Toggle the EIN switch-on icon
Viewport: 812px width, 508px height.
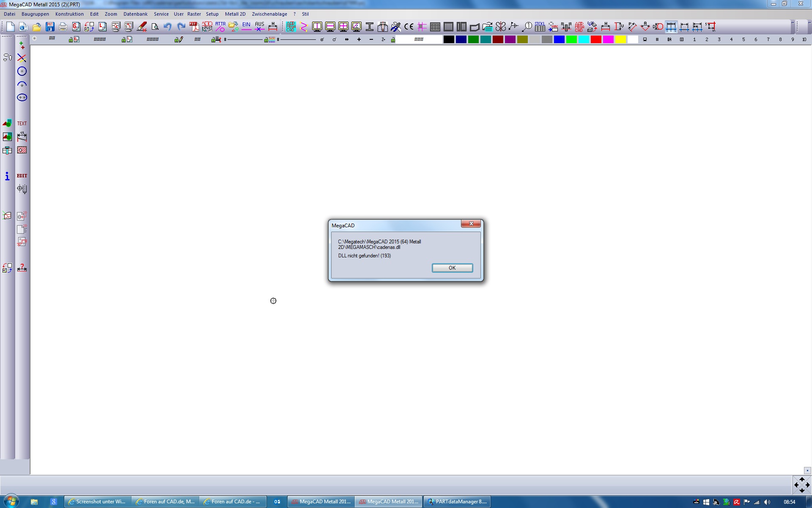pos(247,27)
